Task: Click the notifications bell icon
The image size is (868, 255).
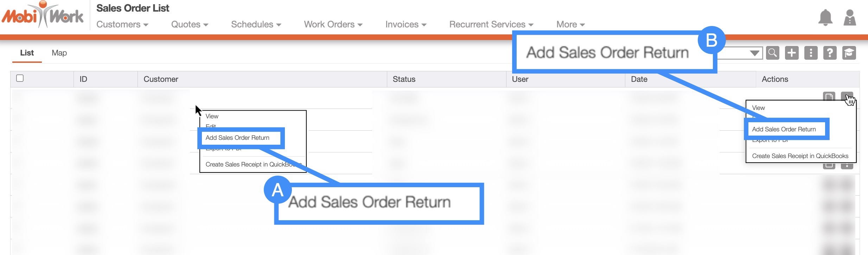Action: pyautogui.click(x=825, y=18)
